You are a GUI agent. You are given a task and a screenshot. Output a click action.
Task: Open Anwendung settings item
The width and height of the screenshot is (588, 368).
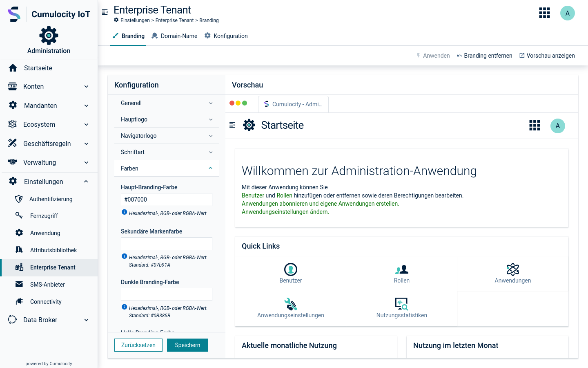49,233
